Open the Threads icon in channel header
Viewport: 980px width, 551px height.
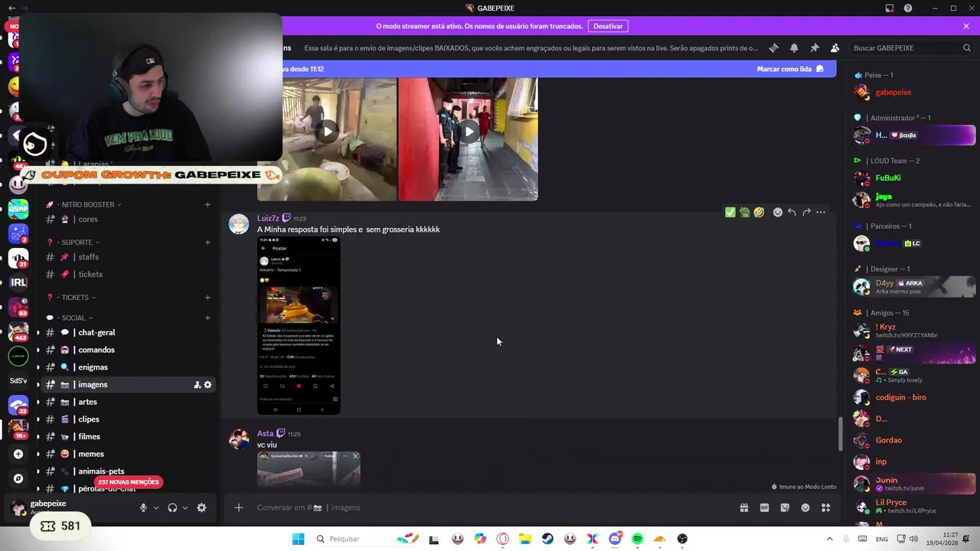[773, 47]
